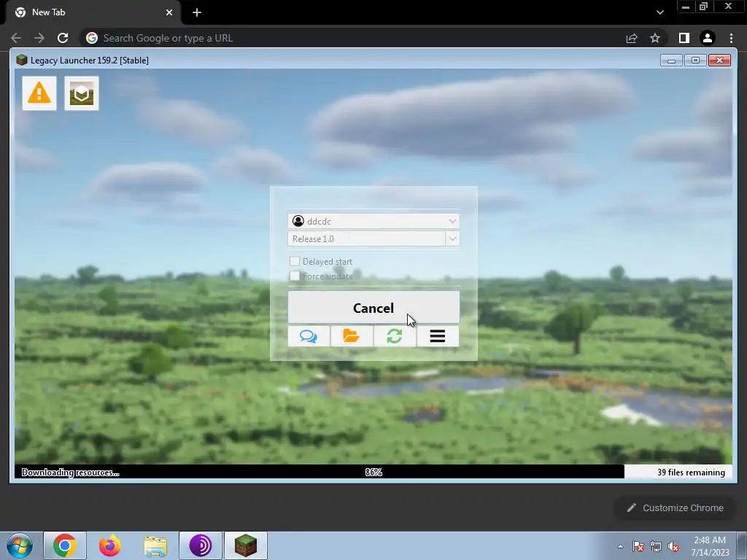The height and width of the screenshot is (560, 747).
Task: Open the chat bubbles support button
Action: [x=309, y=336]
